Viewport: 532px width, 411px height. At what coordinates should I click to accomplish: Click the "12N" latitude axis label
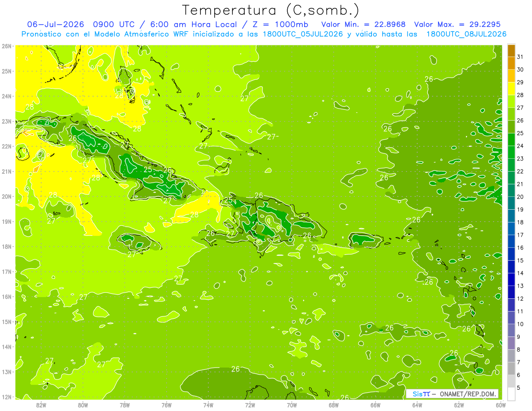tap(7, 397)
